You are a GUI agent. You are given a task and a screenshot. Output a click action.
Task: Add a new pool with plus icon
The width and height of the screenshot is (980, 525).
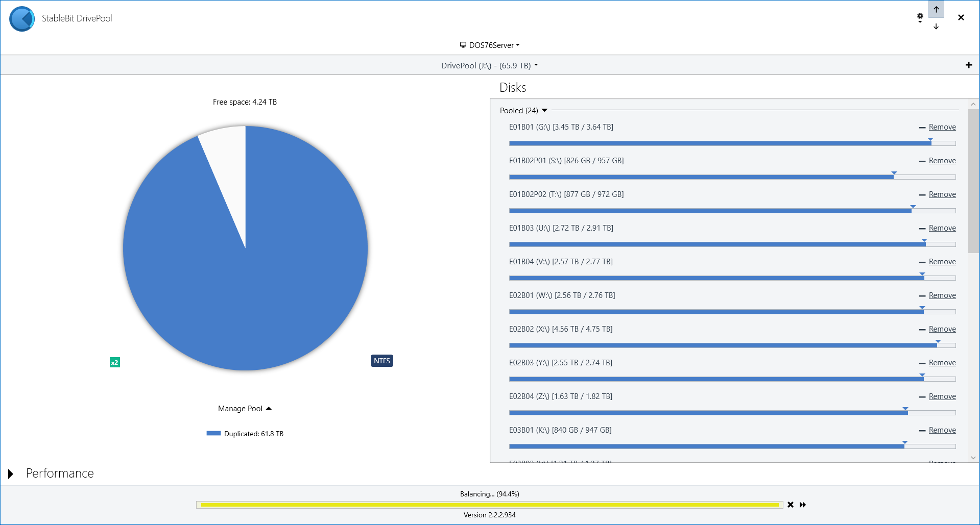(969, 65)
